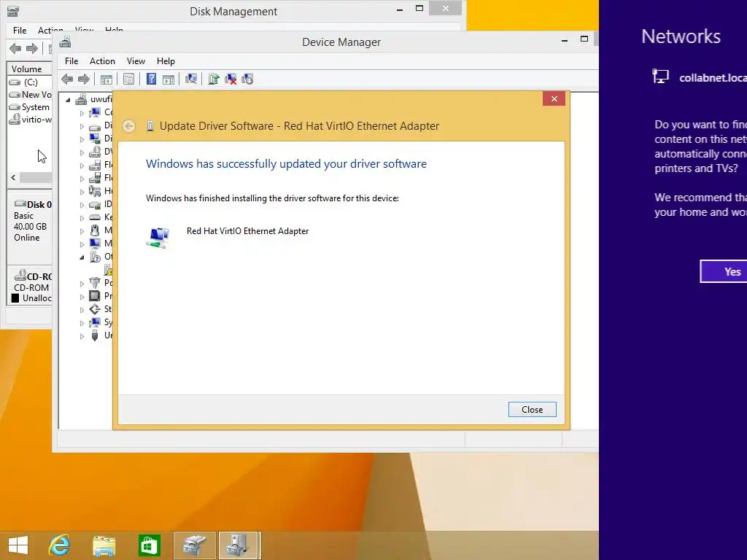Open Properties icon in Device Manager toolbar
The width and height of the screenshot is (747, 560).
pyautogui.click(x=128, y=79)
